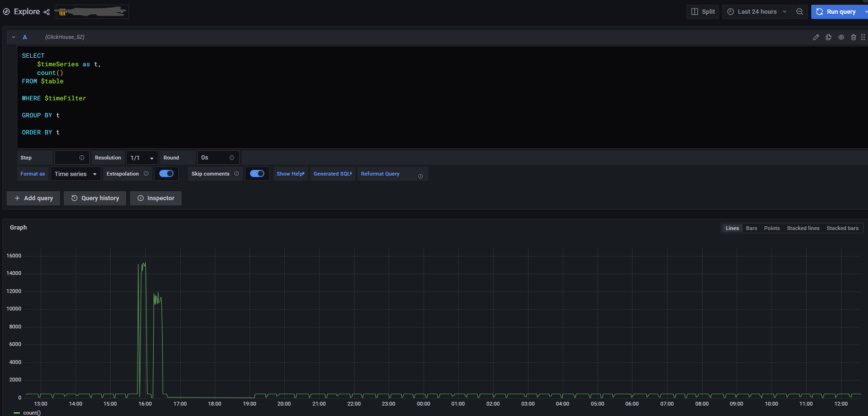868x416 pixels.
Task: Open the Resolution 1/1 dropdown
Action: 142,158
